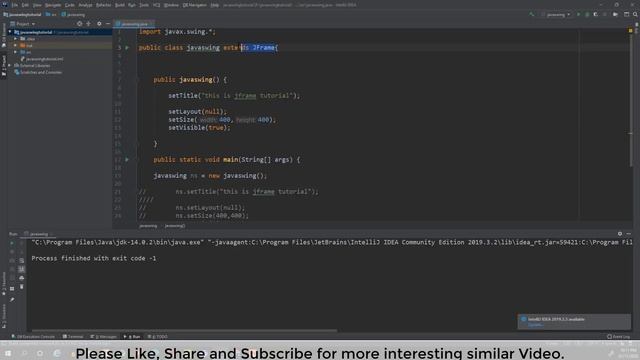
Task: Collapse the javaswingtutorial root node
Action: tap(10, 32)
